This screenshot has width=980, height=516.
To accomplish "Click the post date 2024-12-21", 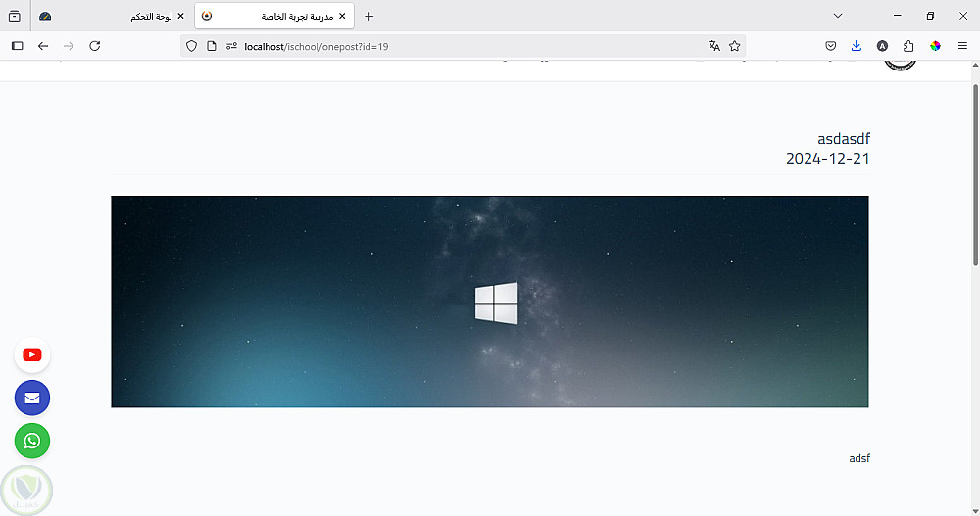I will coord(827,159).
